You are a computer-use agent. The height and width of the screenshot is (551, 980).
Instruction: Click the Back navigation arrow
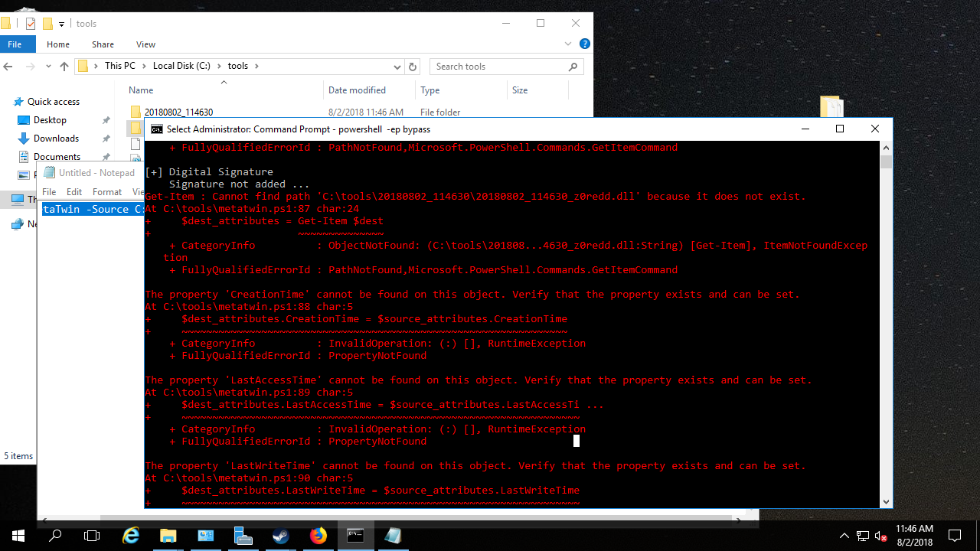pos(8,67)
